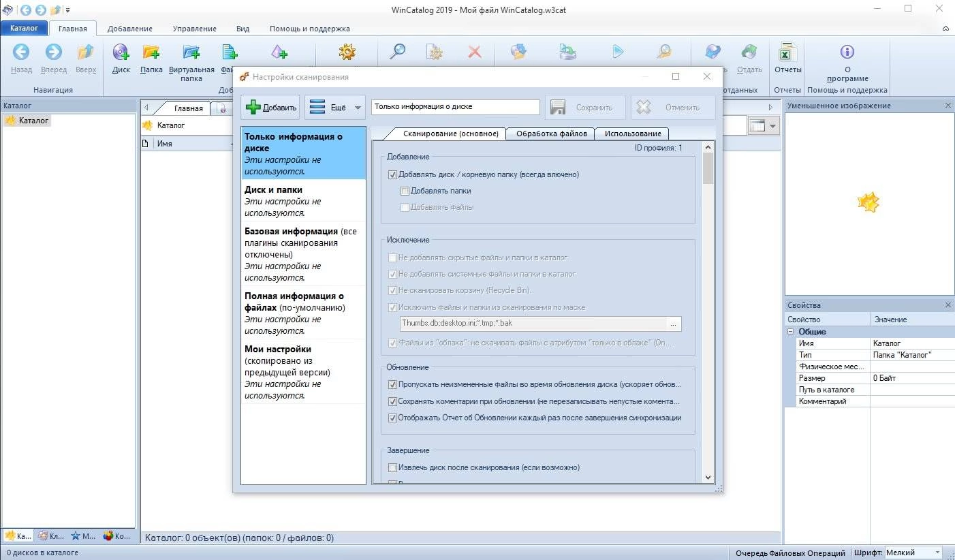Select the Диск и папки profile
This screenshot has width=955, height=560.
pyautogui.click(x=303, y=201)
